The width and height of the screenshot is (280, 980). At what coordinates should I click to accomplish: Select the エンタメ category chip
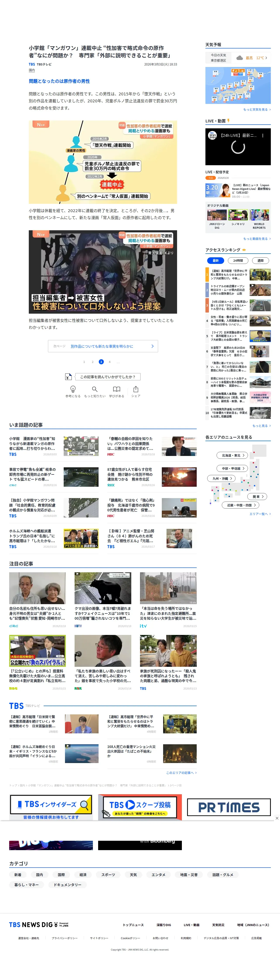click(158, 875)
